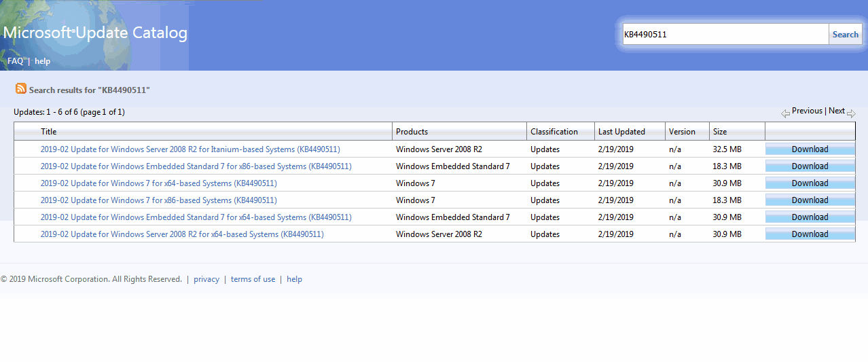Click the 32.5 MB size cell

coord(727,149)
